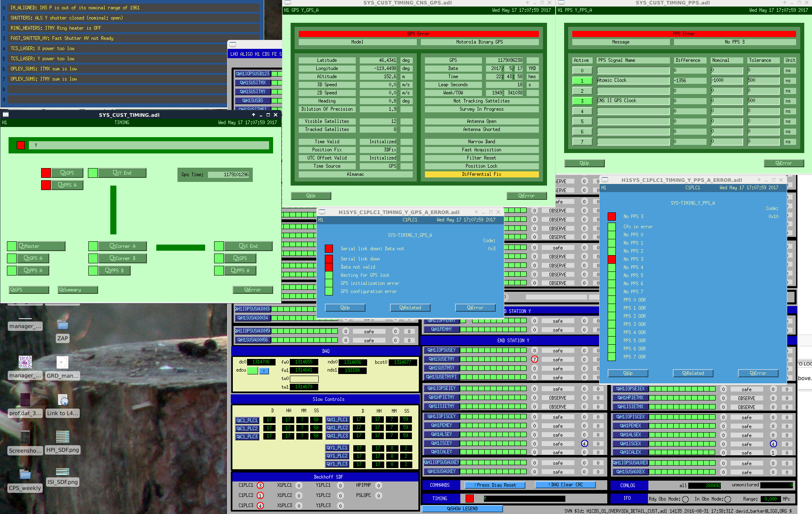Click the Rdy Obs Mode indicator circle

click(685, 499)
